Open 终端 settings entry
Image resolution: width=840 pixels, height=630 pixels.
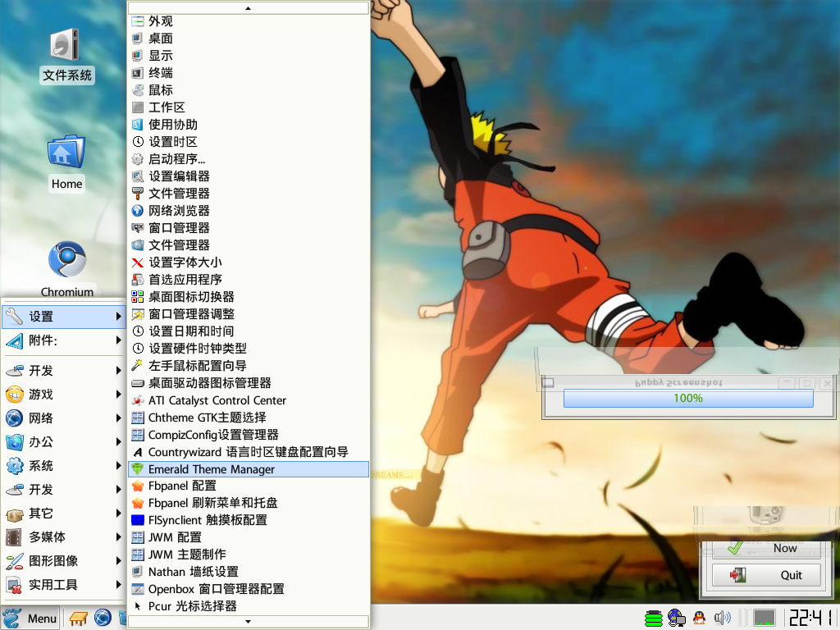[x=249, y=73]
